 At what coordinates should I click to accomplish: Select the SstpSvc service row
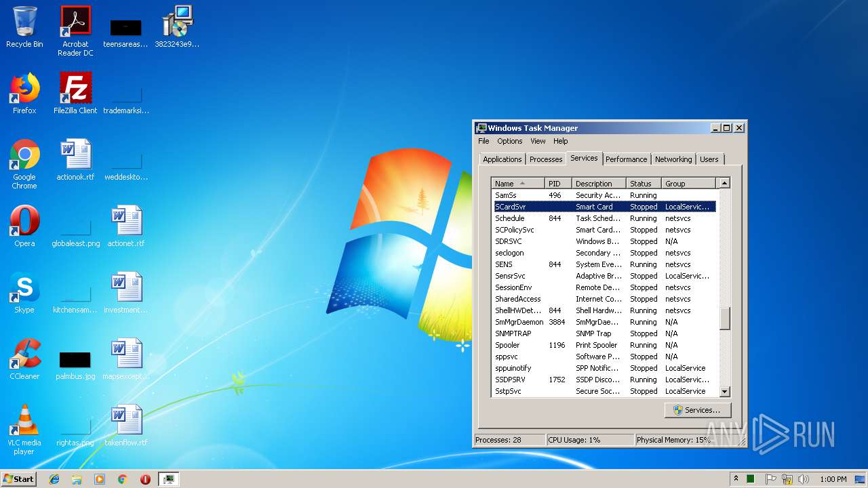(604, 391)
